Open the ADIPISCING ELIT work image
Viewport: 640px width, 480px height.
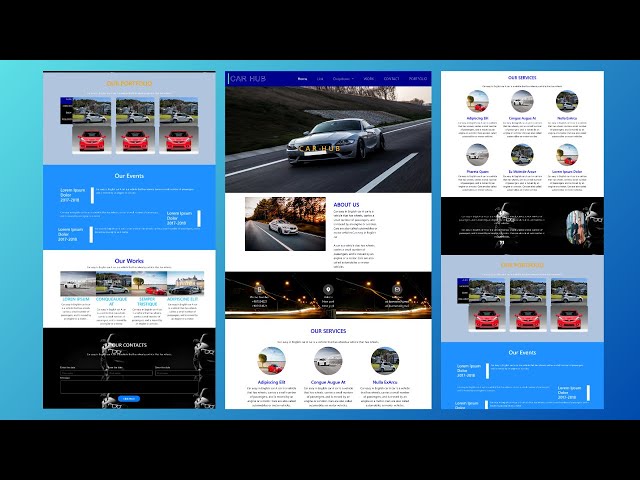click(x=185, y=284)
